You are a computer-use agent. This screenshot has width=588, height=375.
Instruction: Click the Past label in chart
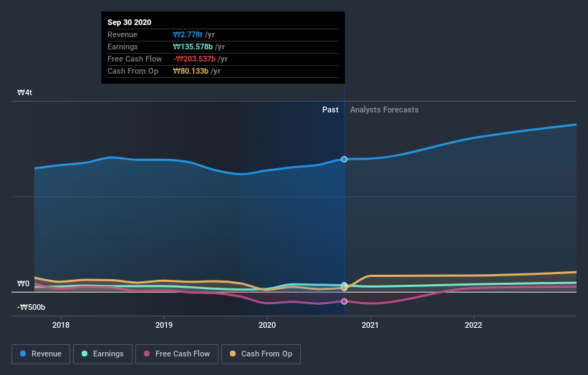330,109
